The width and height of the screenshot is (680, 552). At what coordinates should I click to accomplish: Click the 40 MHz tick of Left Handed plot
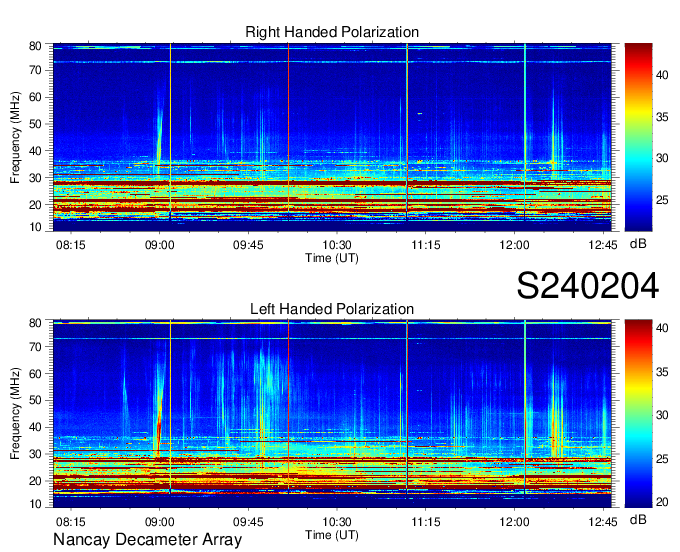[x=35, y=427]
